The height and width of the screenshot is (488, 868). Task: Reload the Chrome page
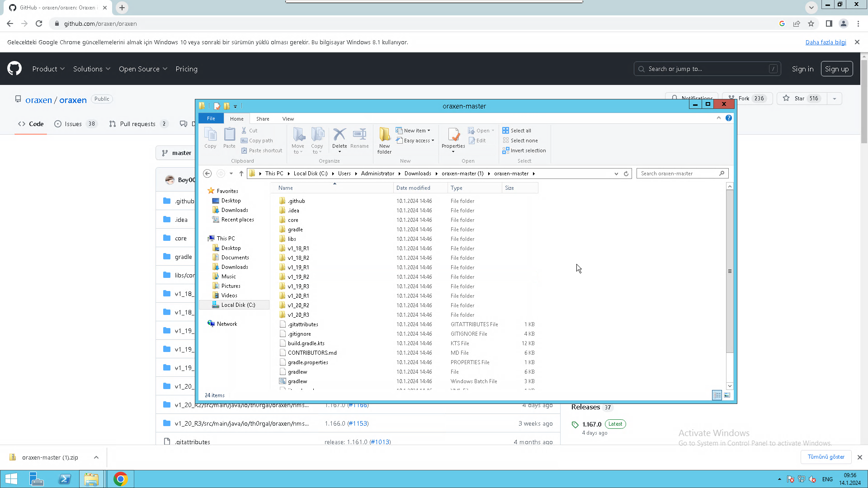39,23
